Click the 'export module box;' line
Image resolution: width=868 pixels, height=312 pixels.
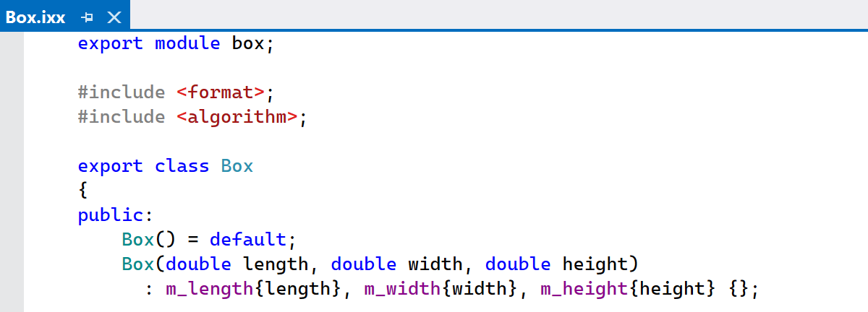[x=176, y=43]
